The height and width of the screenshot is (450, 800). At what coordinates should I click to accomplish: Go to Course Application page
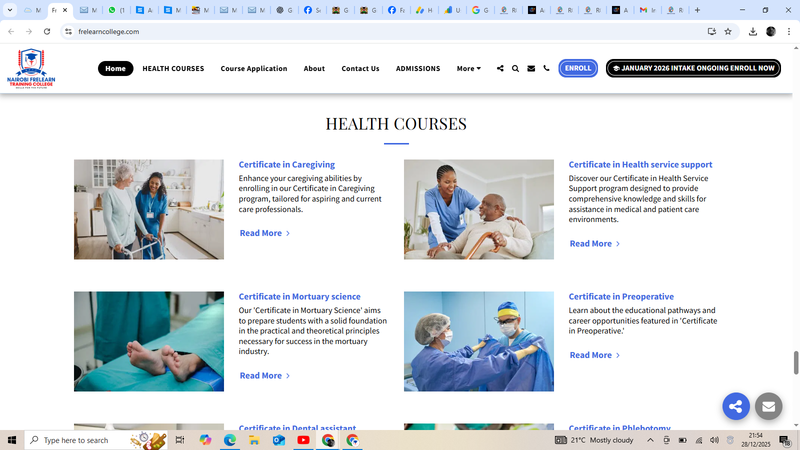click(254, 69)
